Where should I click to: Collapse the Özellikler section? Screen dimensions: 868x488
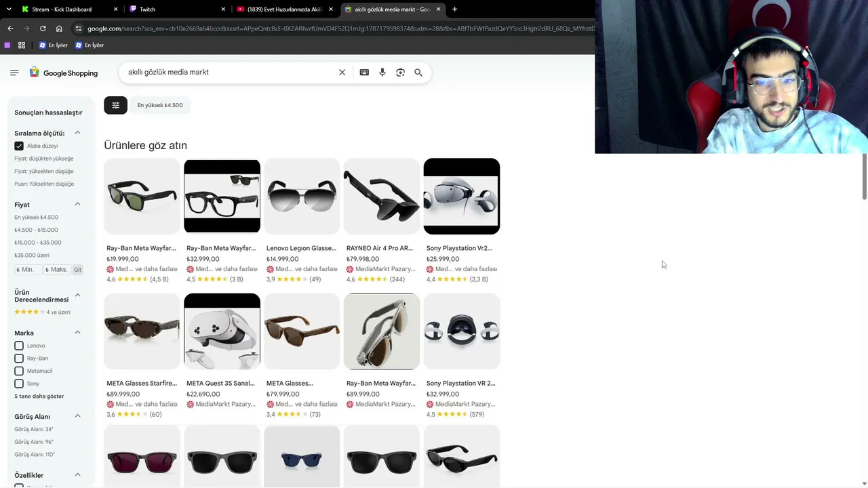pos(77,474)
